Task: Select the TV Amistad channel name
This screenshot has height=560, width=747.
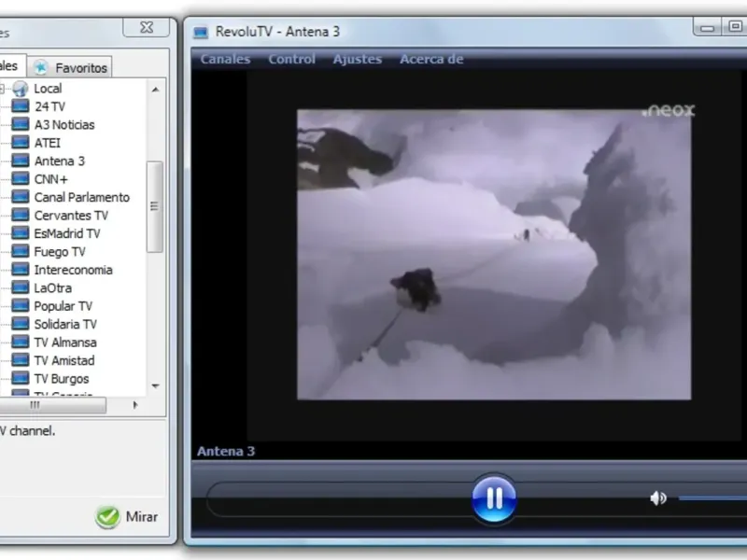Action: [x=63, y=360]
